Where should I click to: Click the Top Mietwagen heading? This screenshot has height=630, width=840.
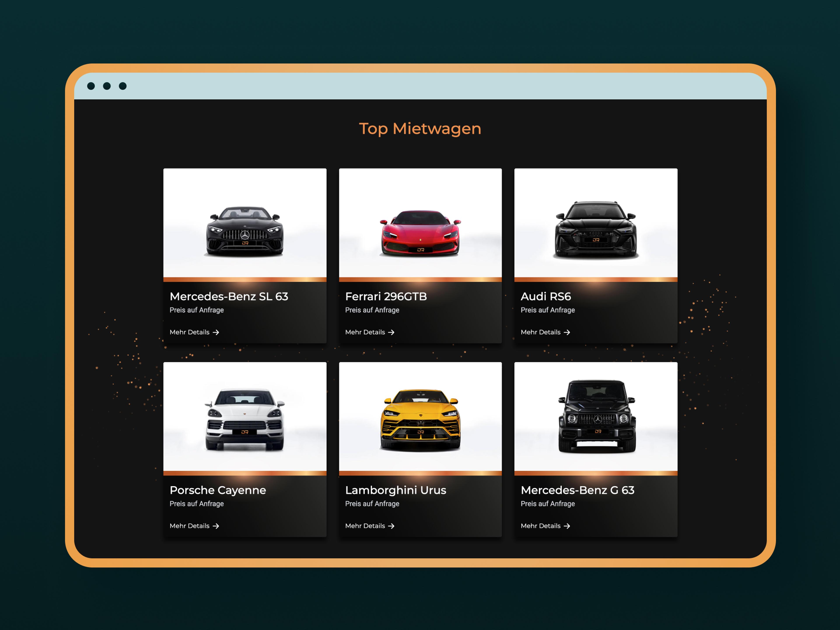(420, 129)
